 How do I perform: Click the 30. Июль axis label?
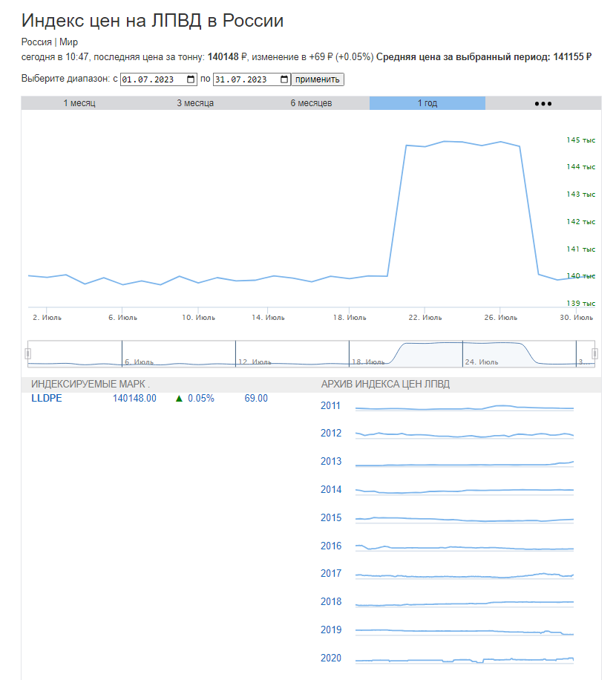[576, 318]
